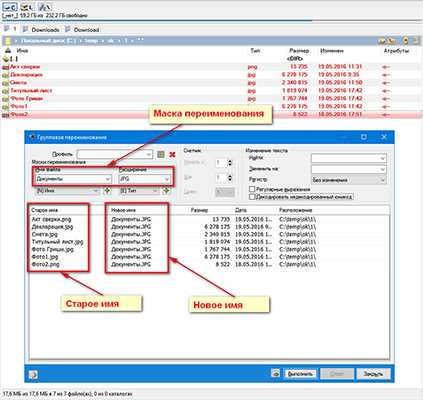This screenshot has height=400, width=423.
Task: Click Новое имя column header in dialog
Action: tap(123, 210)
